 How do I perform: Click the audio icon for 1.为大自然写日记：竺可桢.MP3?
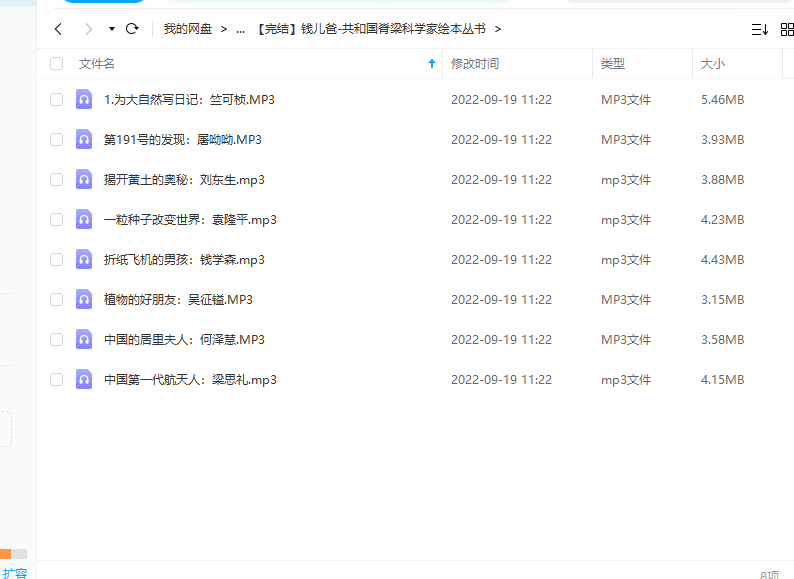point(84,99)
